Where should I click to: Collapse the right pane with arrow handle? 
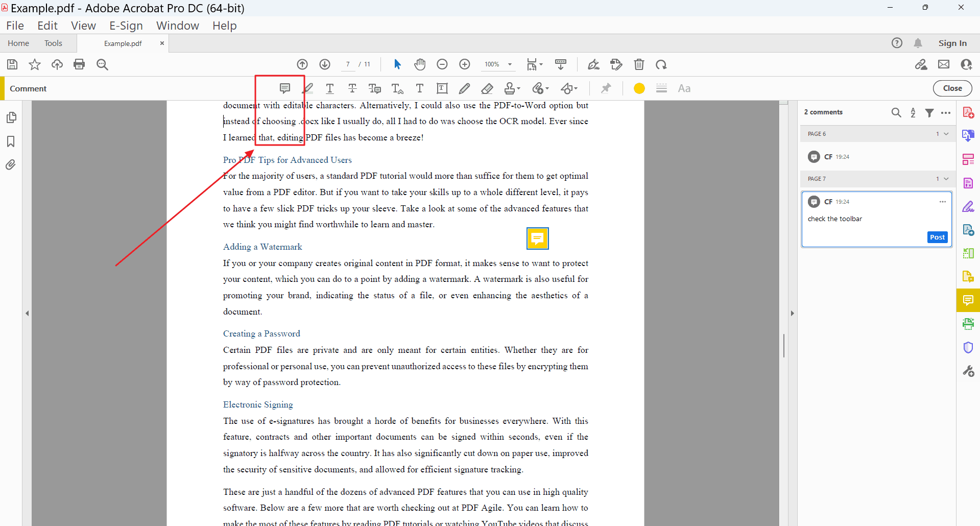click(x=792, y=314)
